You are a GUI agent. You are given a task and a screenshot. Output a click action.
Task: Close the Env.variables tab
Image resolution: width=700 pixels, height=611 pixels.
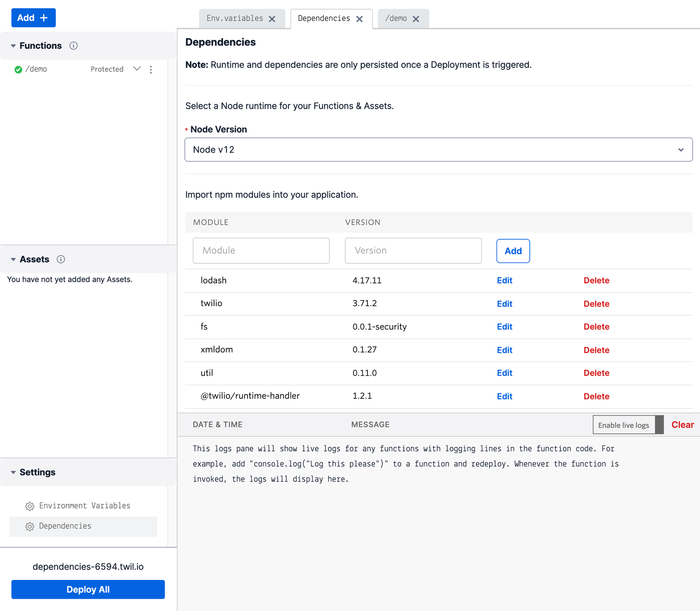coord(272,18)
